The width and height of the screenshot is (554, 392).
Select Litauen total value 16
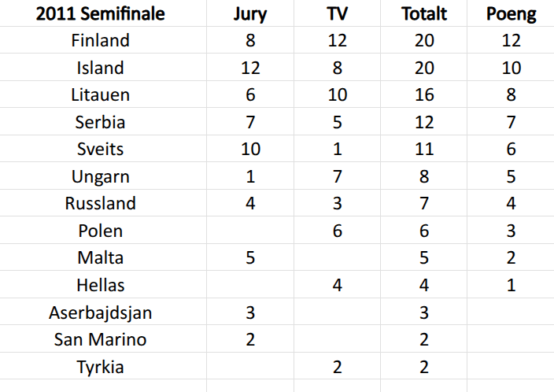click(424, 95)
